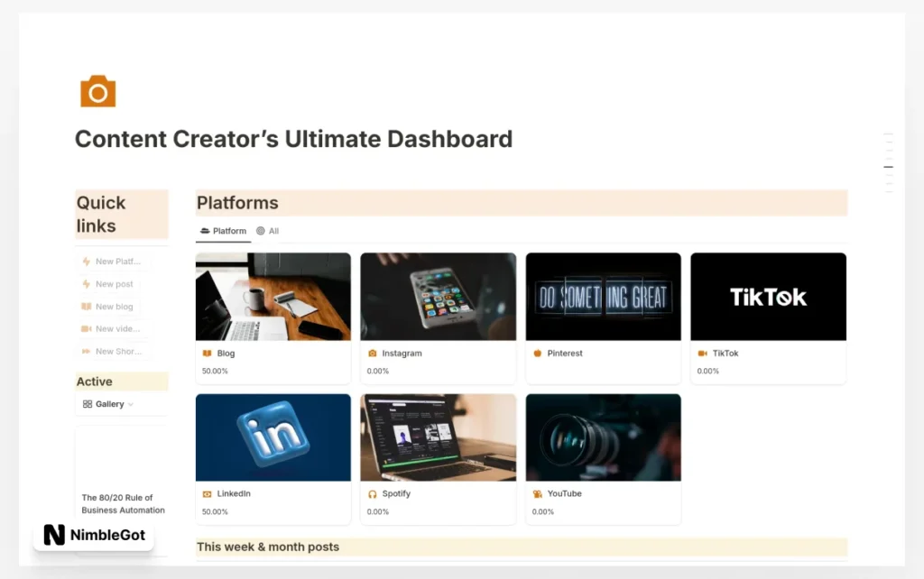924x579 pixels.
Task: Click the 50.00% value on Blog card
Action: 215,371
